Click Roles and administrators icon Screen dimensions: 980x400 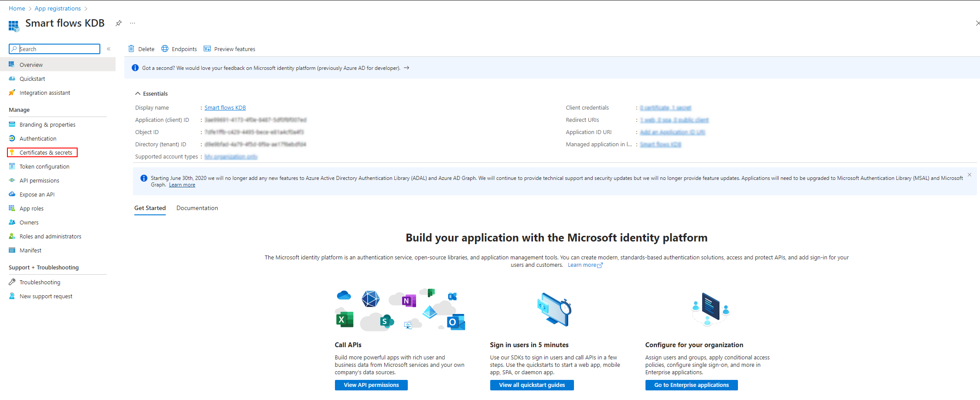click(x=12, y=236)
